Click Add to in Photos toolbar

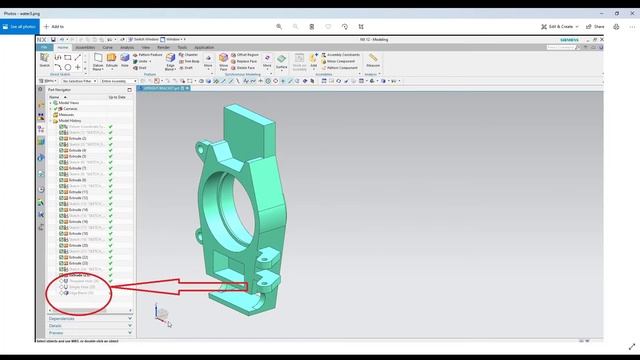pyautogui.click(x=54, y=27)
